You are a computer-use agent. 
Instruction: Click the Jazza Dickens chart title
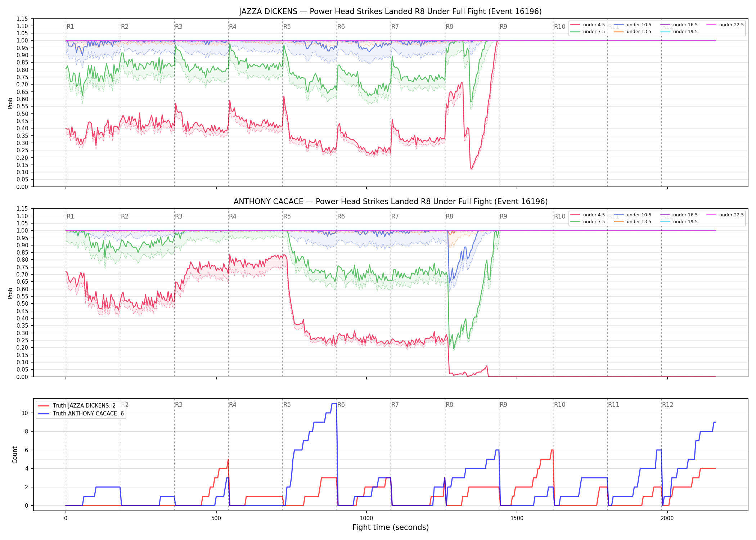(391, 12)
